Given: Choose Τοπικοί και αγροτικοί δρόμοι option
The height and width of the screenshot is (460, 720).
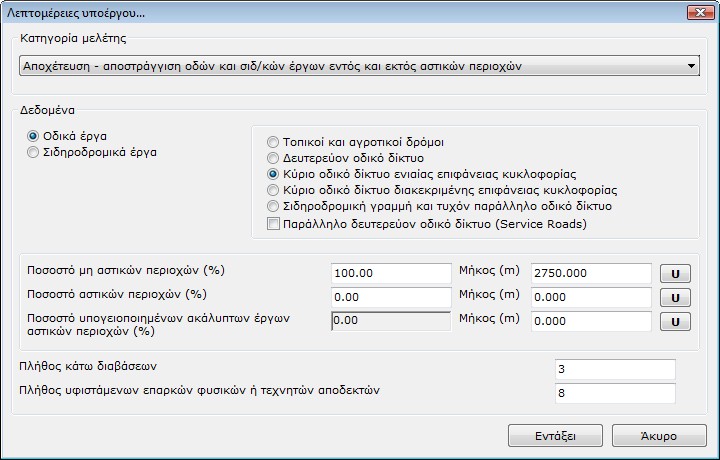Looking at the screenshot, I should click(274, 142).
